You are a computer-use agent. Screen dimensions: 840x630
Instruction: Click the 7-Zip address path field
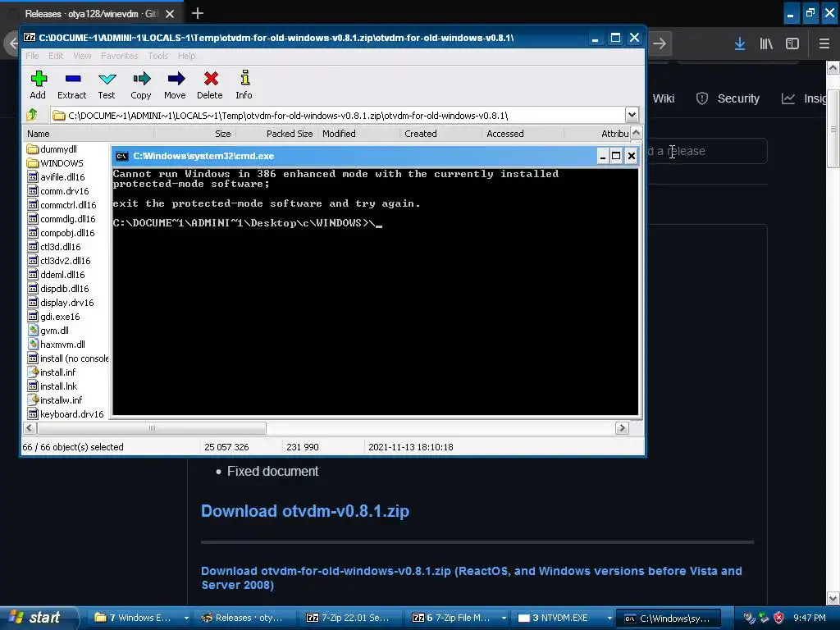tap(339, 115)
